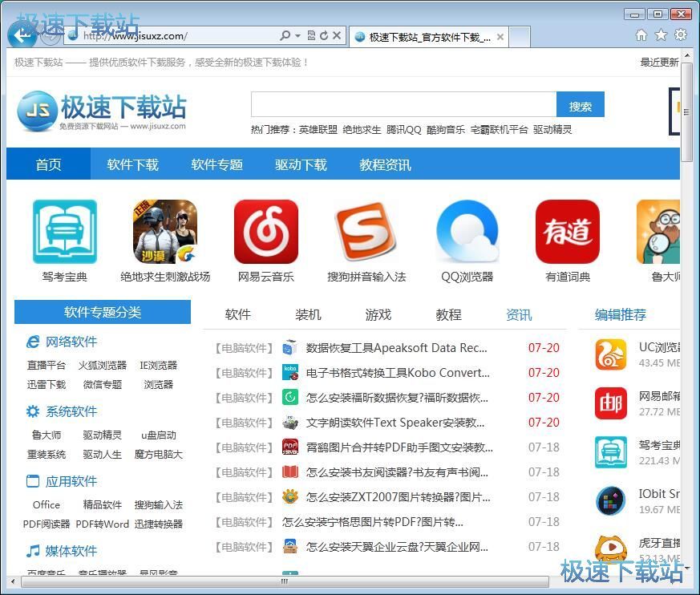Viewport: 700px width, 595px height.
Task: Open the 驾考宝典 app icon
Action: point(65,231)
